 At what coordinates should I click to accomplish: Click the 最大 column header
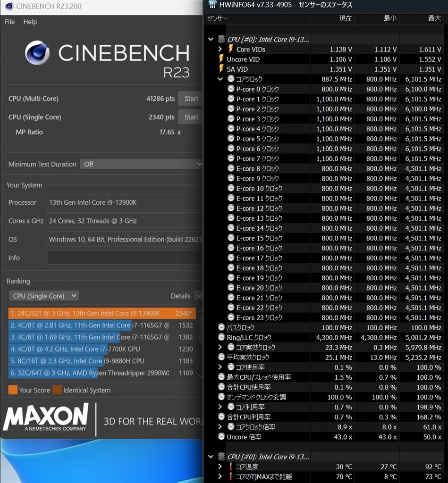[x=422, y=18]
